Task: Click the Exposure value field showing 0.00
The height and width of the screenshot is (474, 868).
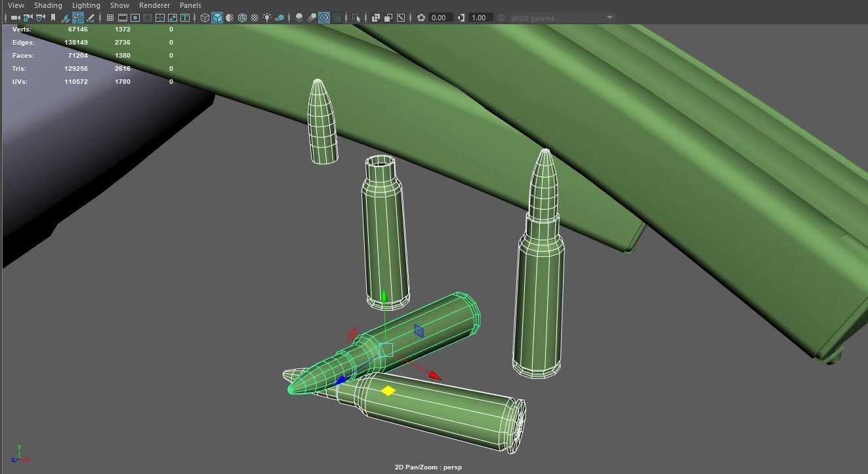Action: (440, 18)
